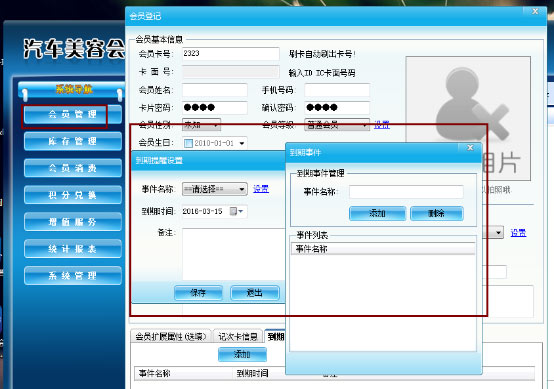This screenshot has height=389, width=554.
Task: Open 系统管理 in the navigation sidebar
Action: (73, 276)
